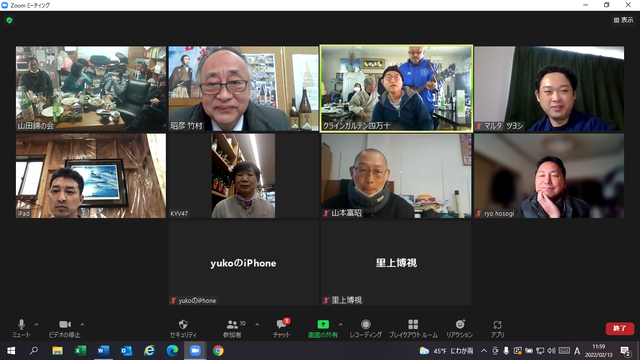This screenshot has height=360, width=640.
Task: Select the yukoのiPhone blank tile
Action: pyautogui.click(x=243, y=263)
